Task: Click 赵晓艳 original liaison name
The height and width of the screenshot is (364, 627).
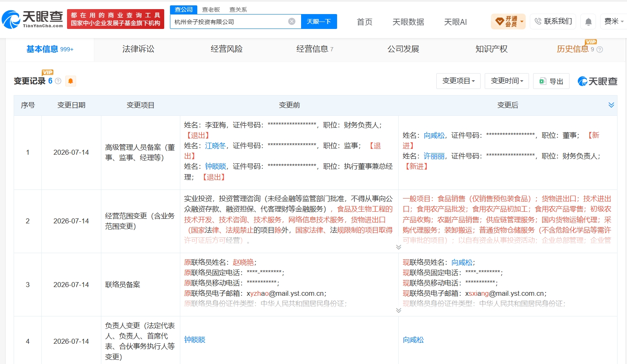Action: point(243,262)
